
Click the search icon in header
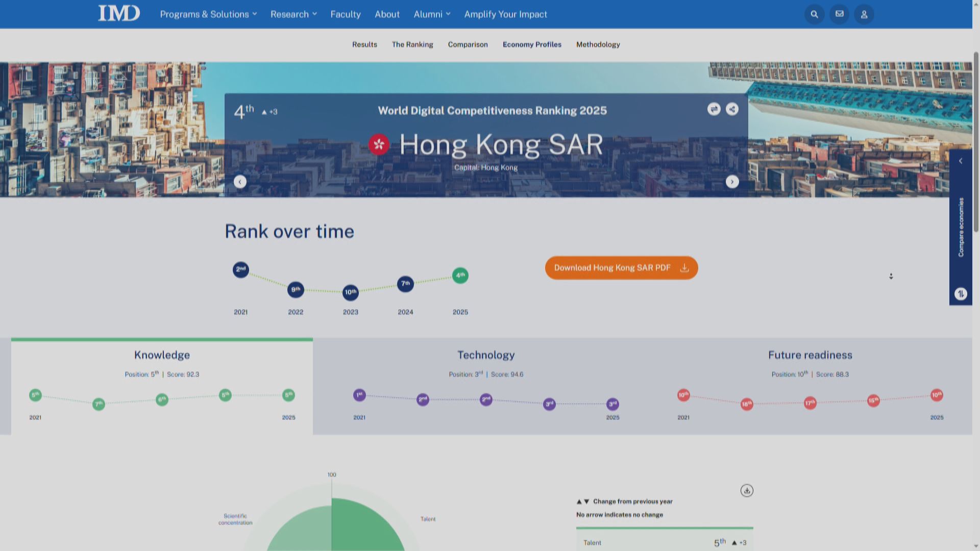(x=814, y=14)
